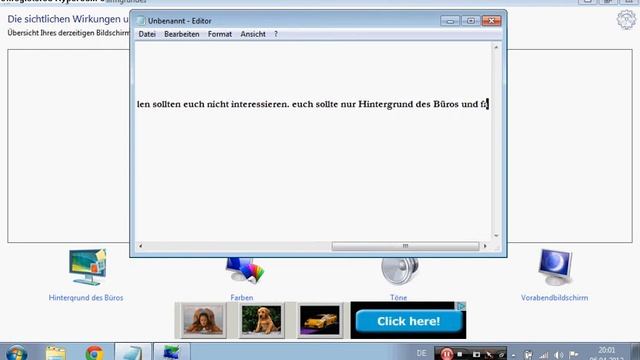Click the AdChoices icon on the ad
This screenshot has height=360, width=640.
click(461, 306)
